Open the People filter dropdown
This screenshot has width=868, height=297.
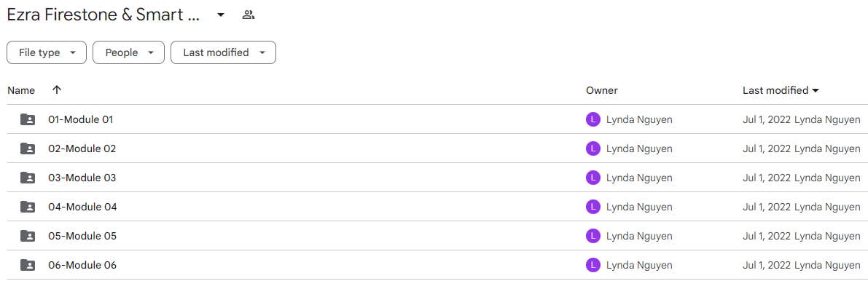[128, 52]
